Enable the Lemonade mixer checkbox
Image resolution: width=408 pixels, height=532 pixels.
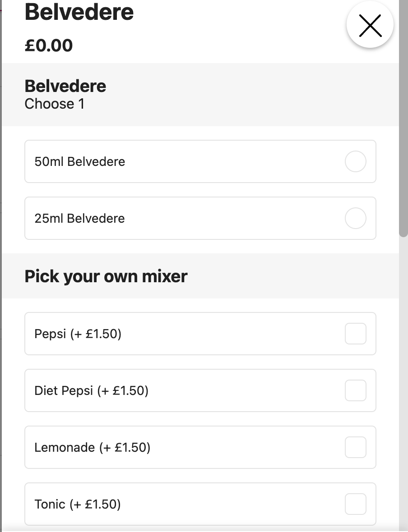(355, 447)
